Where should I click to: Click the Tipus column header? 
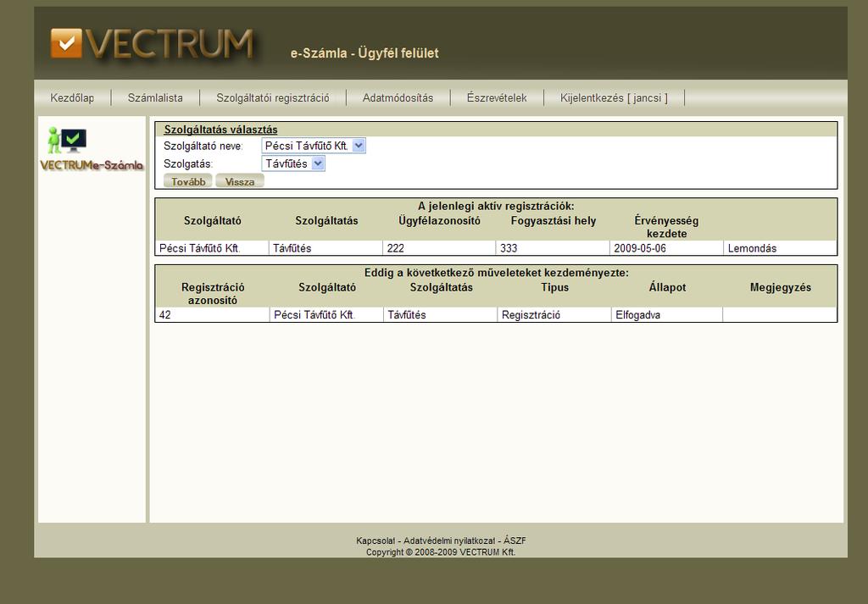pos(554,287)
